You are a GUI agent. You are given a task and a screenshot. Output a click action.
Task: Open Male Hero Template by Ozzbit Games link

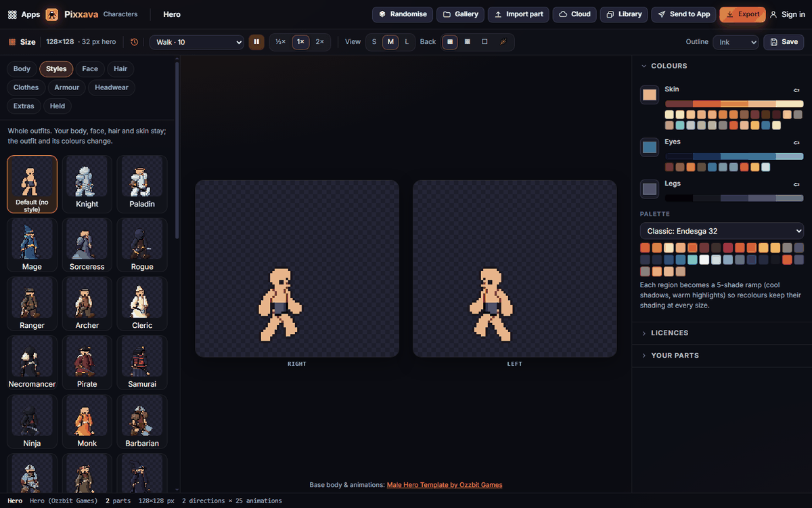[445, 485]
